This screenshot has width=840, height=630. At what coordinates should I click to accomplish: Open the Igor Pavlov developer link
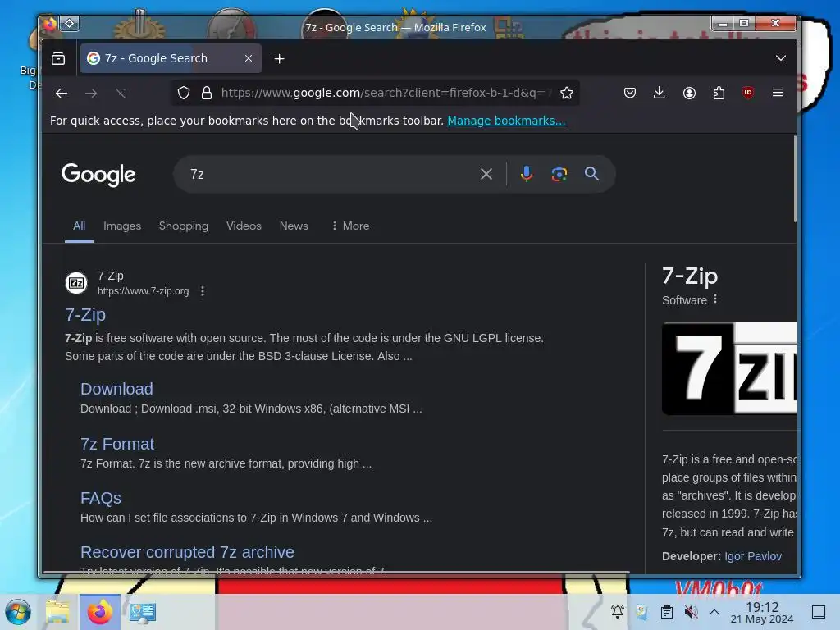(753, 557)
